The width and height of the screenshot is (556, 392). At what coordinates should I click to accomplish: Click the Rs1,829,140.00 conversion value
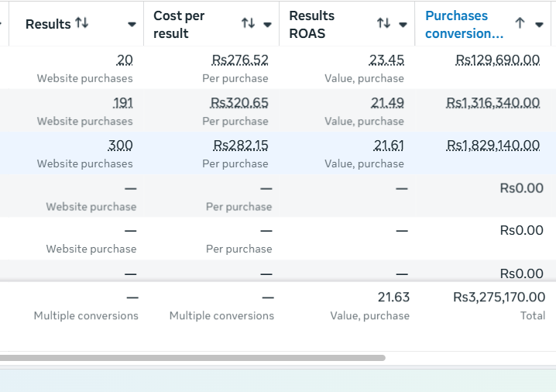(493, 146)
